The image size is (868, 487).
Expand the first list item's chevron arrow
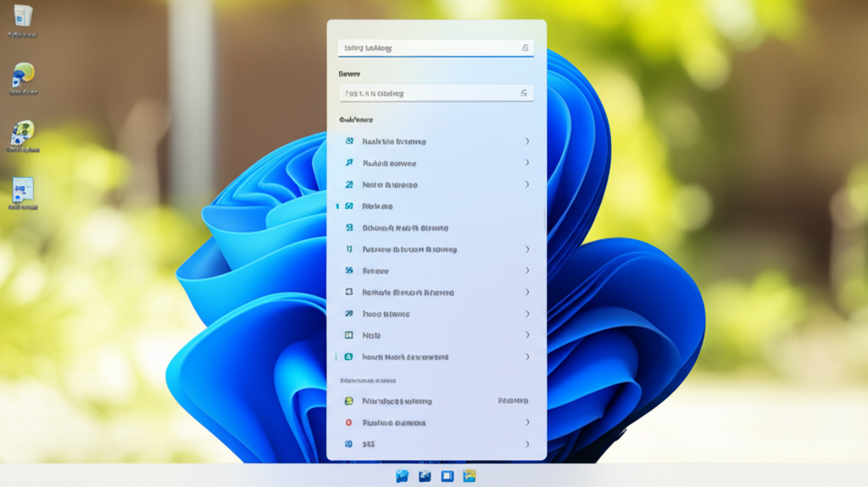coord(526,141)
